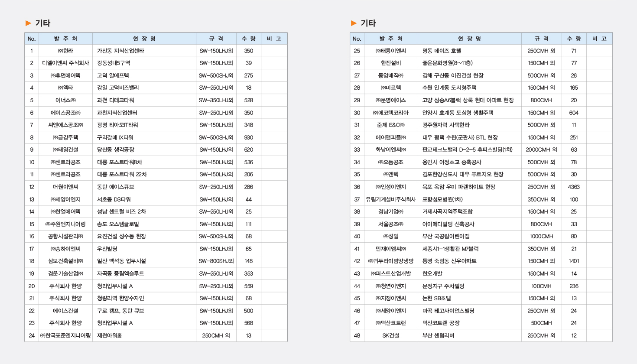Click the ㈜귀뚜라미범양냉방 client cell

point(391,261)
